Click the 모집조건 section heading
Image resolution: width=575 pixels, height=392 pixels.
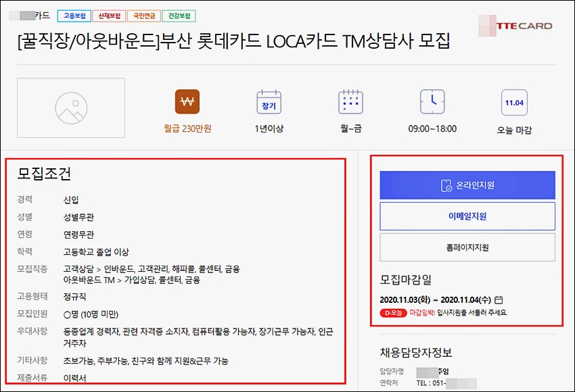(x=45, y=174)
